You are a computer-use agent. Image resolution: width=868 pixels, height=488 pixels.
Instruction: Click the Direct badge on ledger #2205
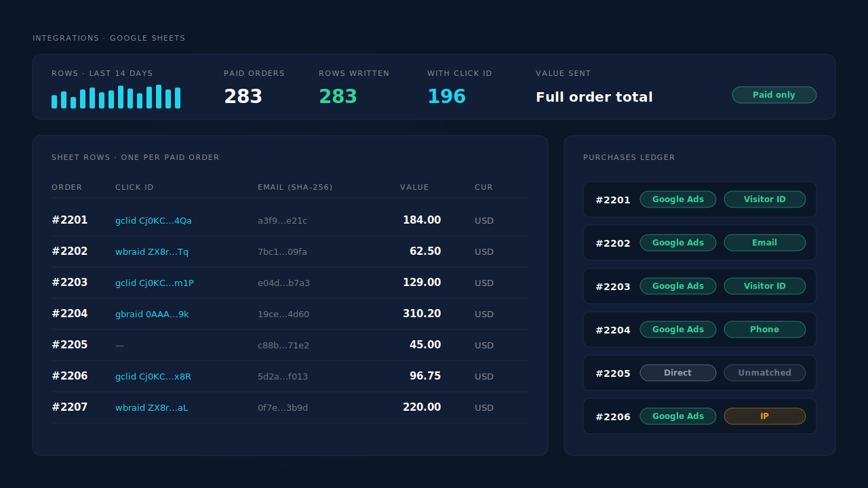pos(678,373)
